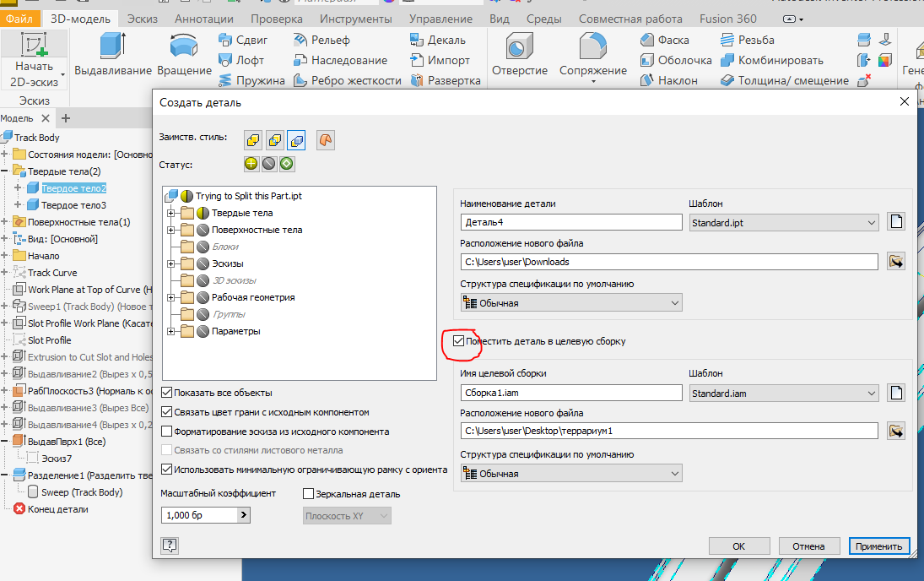Click in the Наименование детали field
The height and width of the screenshot is (581, 924).
point(570,221)
